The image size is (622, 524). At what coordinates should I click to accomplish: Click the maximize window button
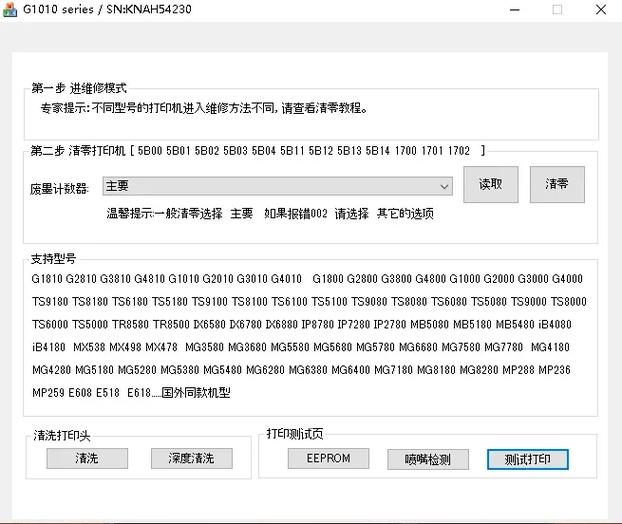557,10
